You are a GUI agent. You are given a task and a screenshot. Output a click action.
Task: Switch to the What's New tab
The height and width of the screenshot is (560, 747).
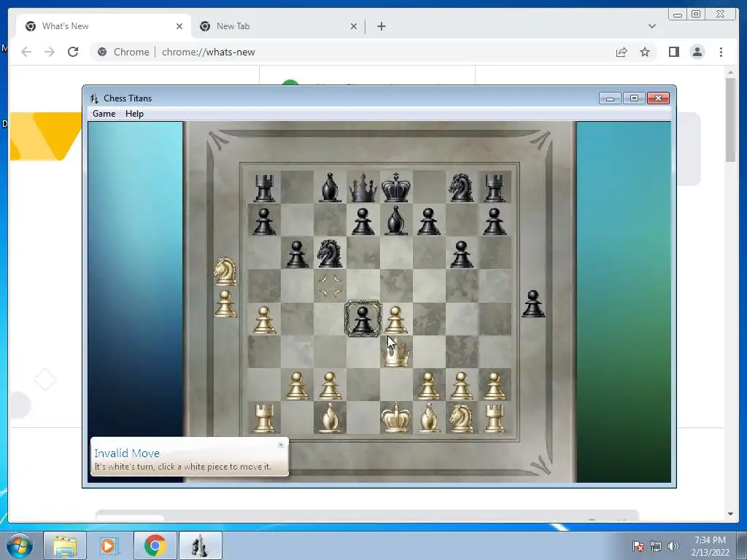(102, 26)
